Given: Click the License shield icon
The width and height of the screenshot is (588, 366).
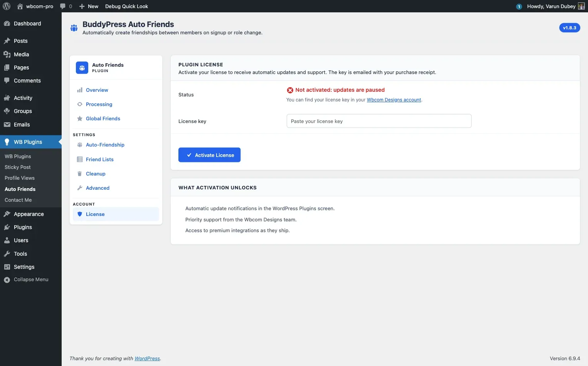Looking at the screenshot, I should click(80, 214).
